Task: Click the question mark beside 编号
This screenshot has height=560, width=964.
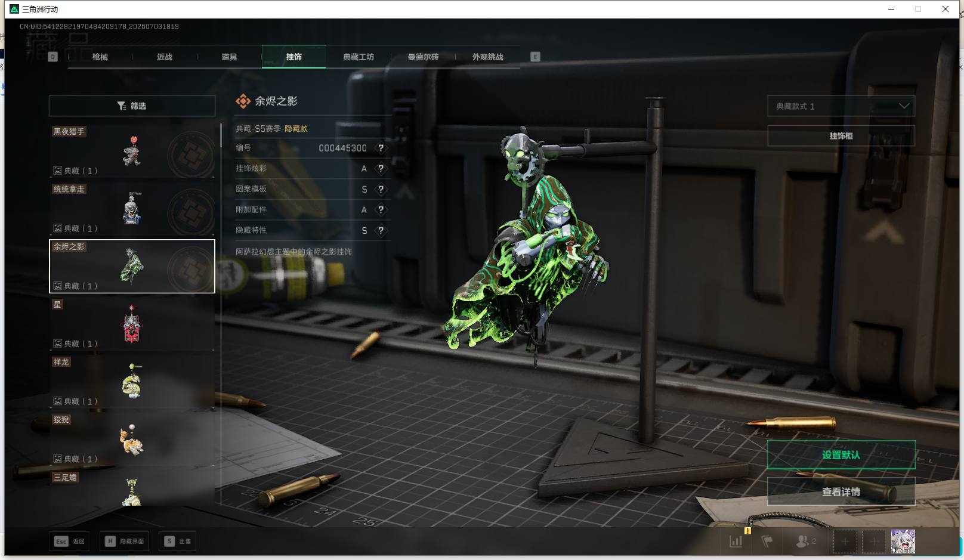Action: [x=381, y=148]
